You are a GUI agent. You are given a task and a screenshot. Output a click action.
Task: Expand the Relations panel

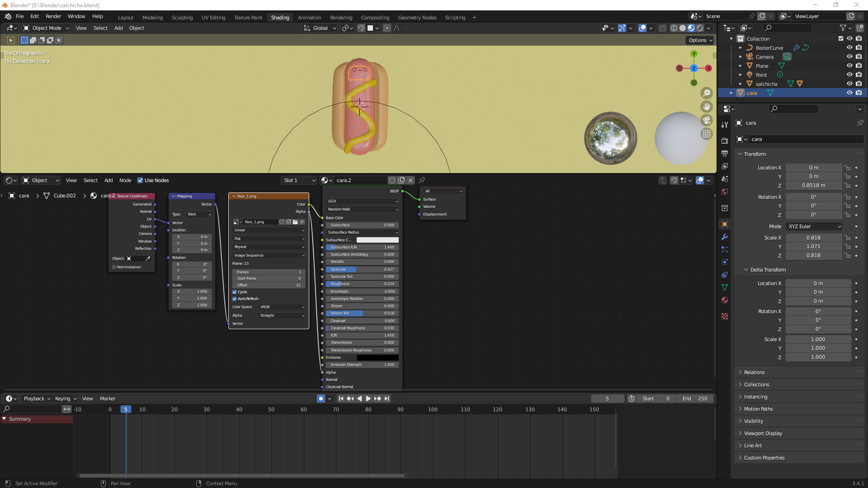tap(754, 372)
